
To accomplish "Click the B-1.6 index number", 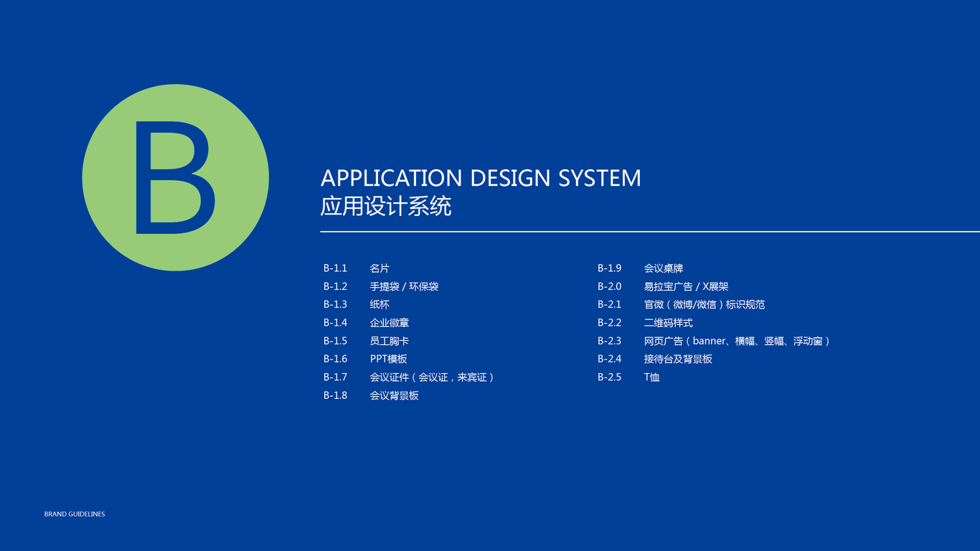I will (335, 359).
